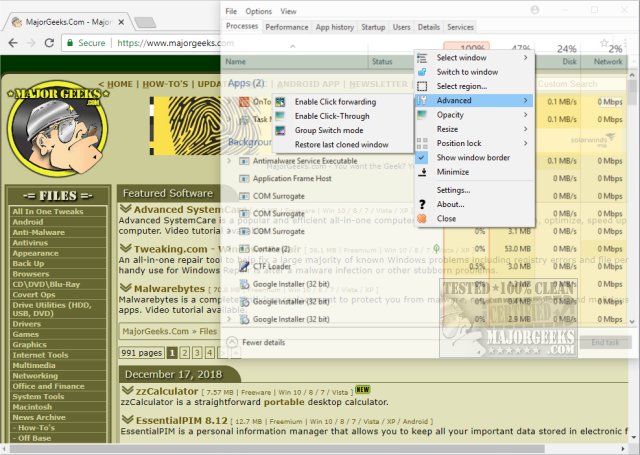Click the Opacity menu icon
The image size is (640, 455).
click(422, 115)
